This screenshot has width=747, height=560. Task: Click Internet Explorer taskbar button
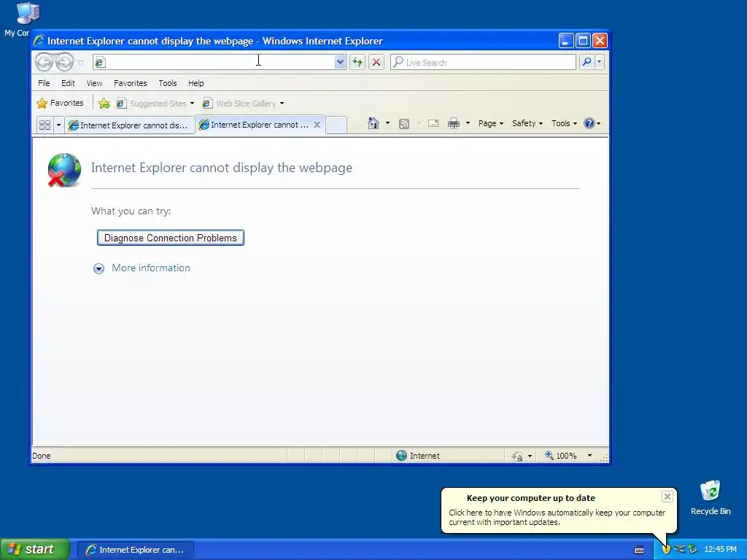click(x=135, y=550)
